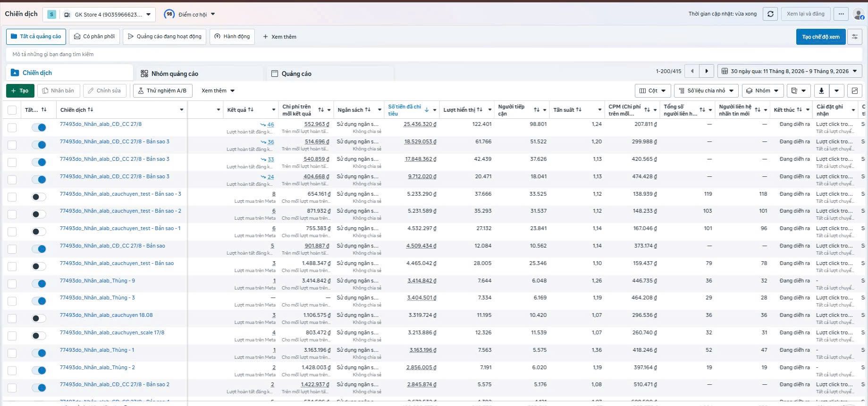Screen dimensions: 868x406
Task: Click plus Xem thêm views link
Action: coord(279,37)
